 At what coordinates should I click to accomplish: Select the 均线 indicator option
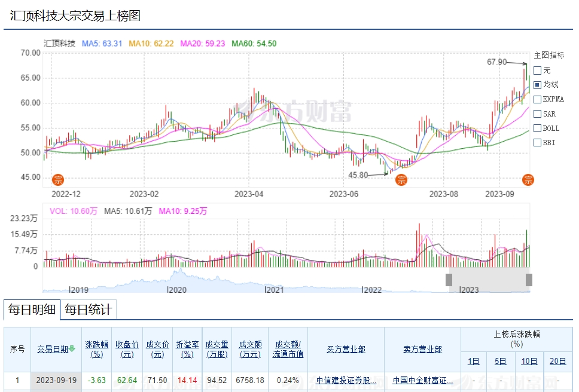coord(537,85)
